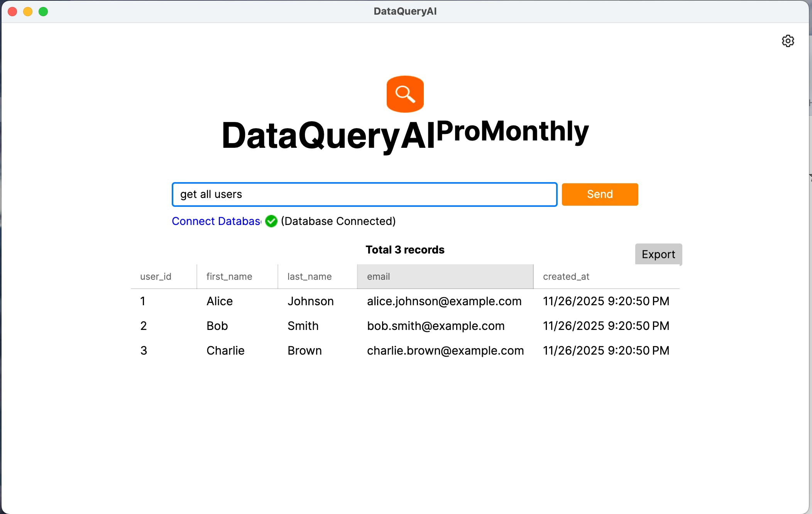812x514 pixels.
Task: Click the Export button
Action: [658, 254]
